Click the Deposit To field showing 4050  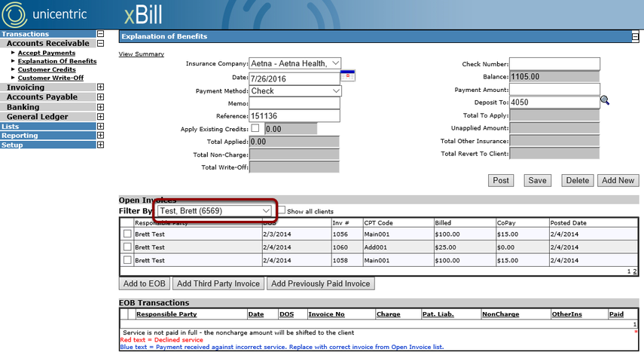tap(554, 102)
